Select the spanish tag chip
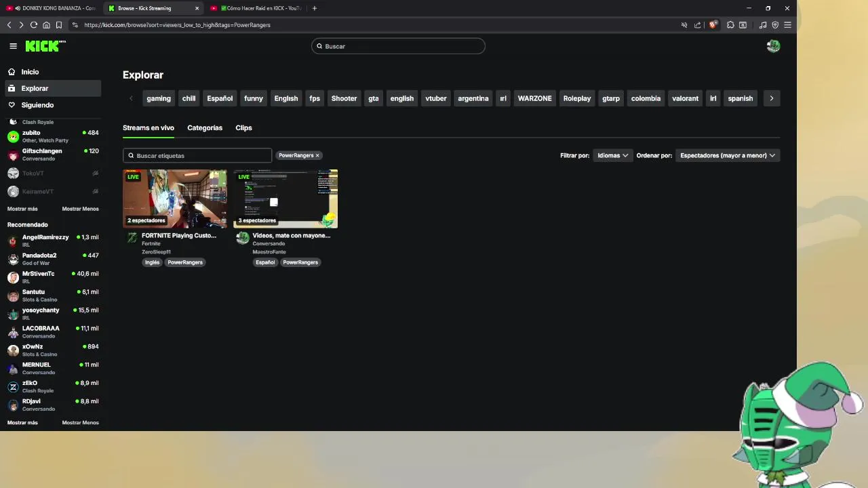This screenshot has height=488, width=868. click(x=741, y=98)
